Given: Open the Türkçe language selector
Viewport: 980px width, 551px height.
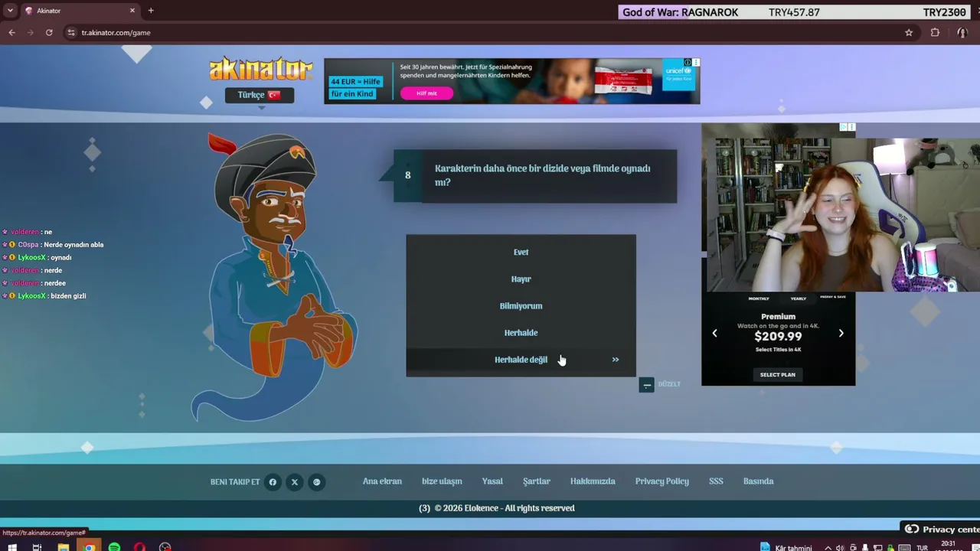Looking at the screenshot, I should (x=260, y=95).
